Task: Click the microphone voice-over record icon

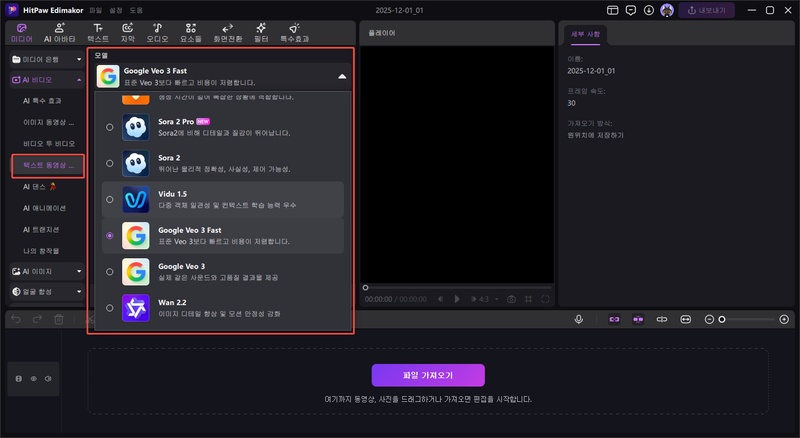Action: [x=579, y=320]
